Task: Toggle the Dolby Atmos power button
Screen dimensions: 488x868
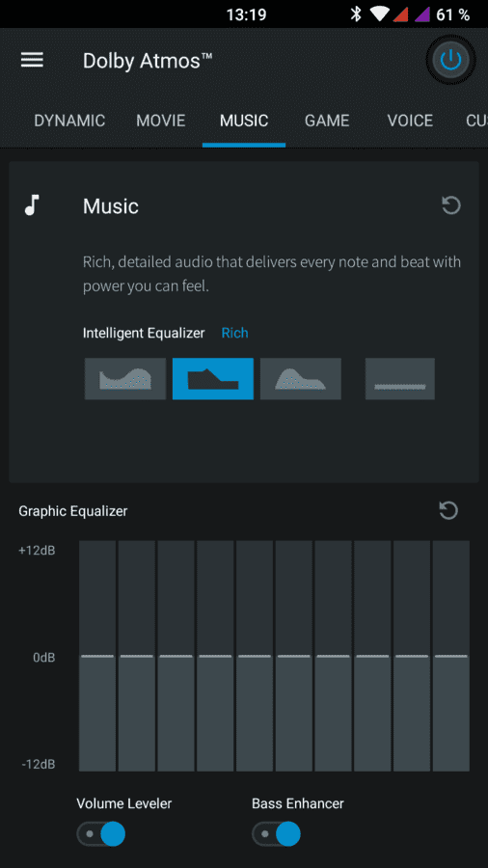Action: coord(451,59)
